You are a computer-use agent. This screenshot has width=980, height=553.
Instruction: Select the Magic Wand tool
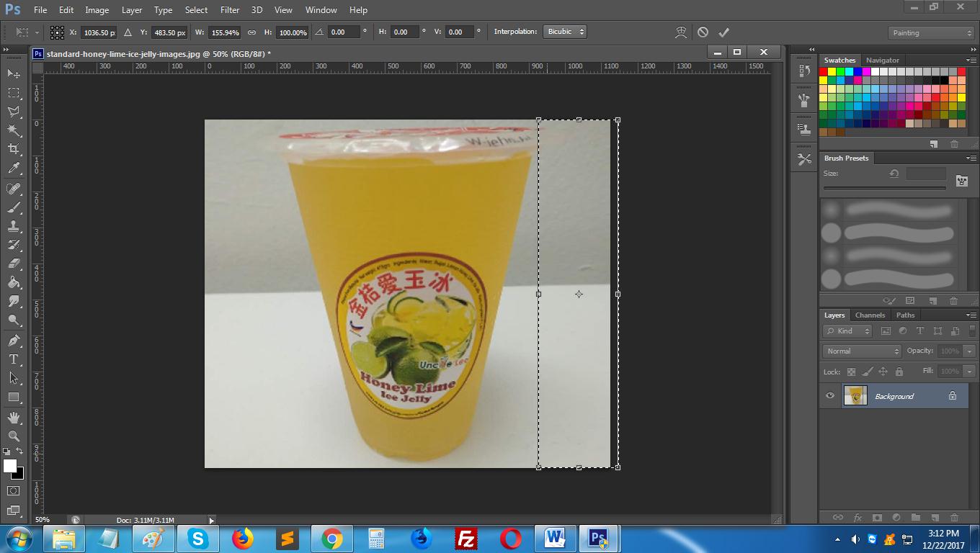tap(14, 130)
